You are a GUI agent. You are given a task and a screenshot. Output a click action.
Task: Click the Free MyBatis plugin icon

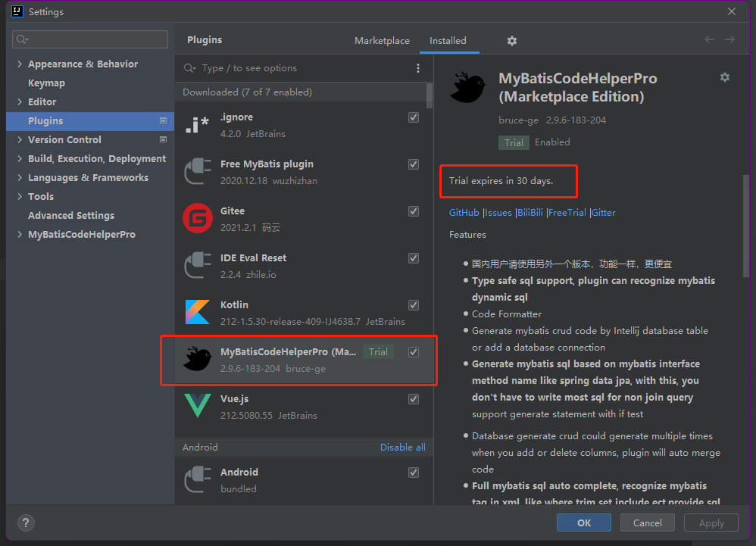click(197, 172)
